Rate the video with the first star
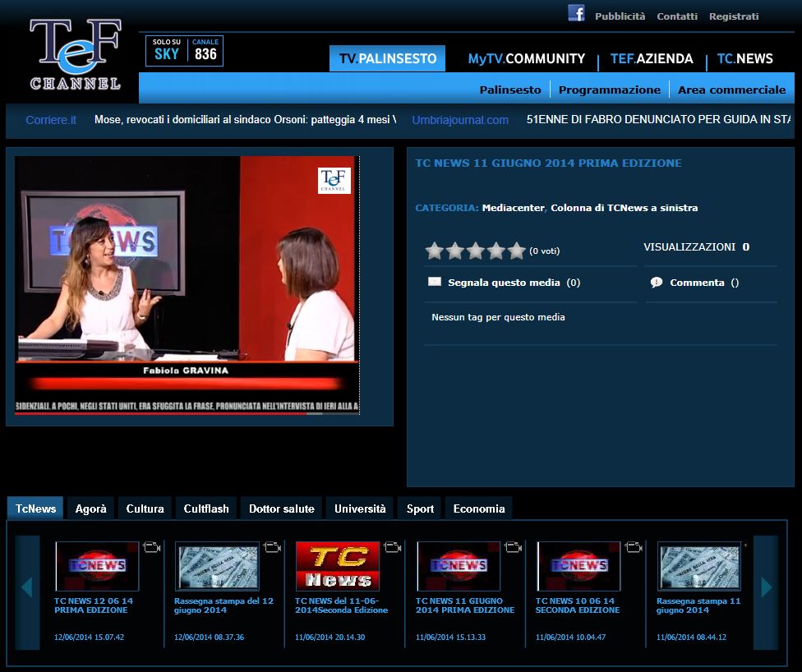Viewport: 802px width, 672px height. tap(434, 251)
